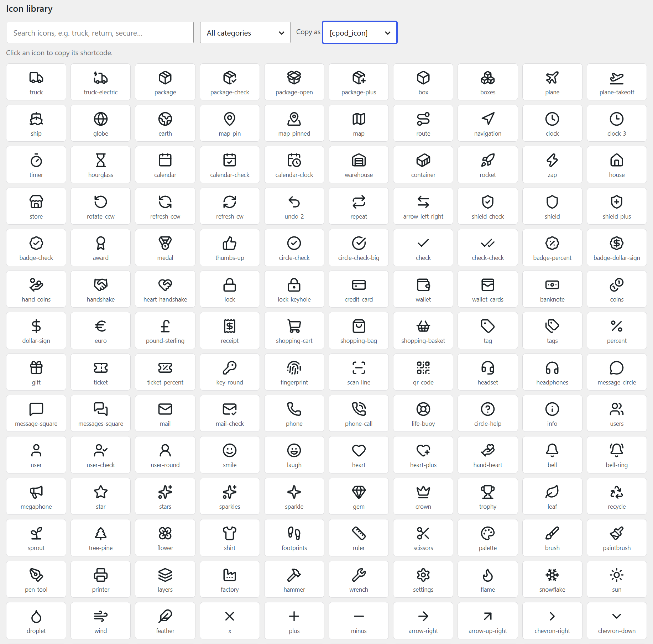Screen dimensions: 653x644
Task: Select the plane-takeoff icon
Action: click(617, 82)
